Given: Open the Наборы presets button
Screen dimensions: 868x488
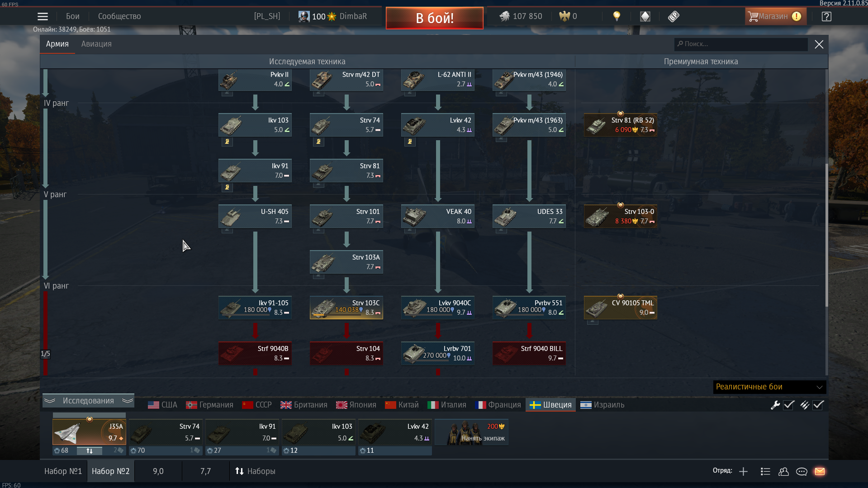Looking at the screenshot, I should [255, 471].
